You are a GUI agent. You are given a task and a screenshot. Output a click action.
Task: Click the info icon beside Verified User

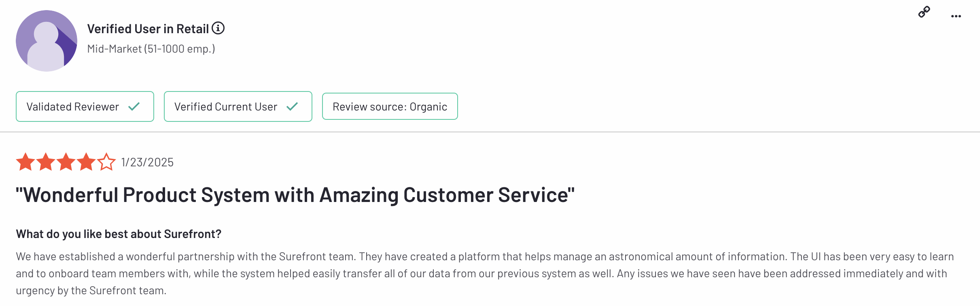[x=218, y=28]
